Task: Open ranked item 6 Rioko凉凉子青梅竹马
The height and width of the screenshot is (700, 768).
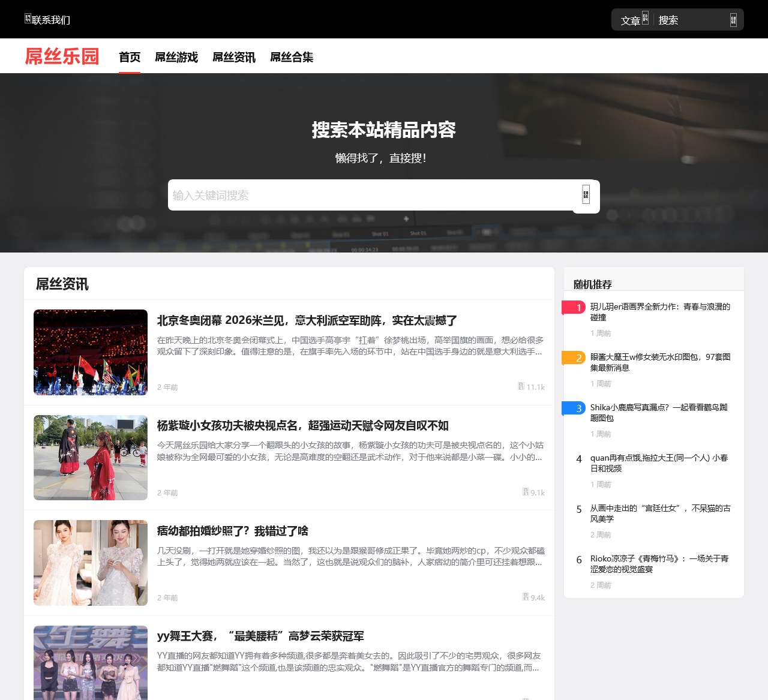Action: click(660, 564)
